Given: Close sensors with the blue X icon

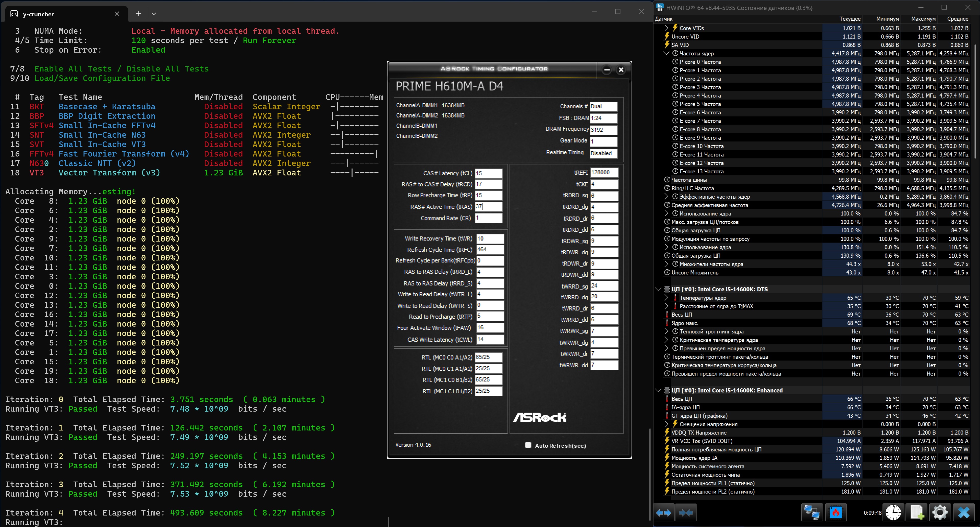Looking at the screenshot, I should pyautogui.click(x=964, y=512).
